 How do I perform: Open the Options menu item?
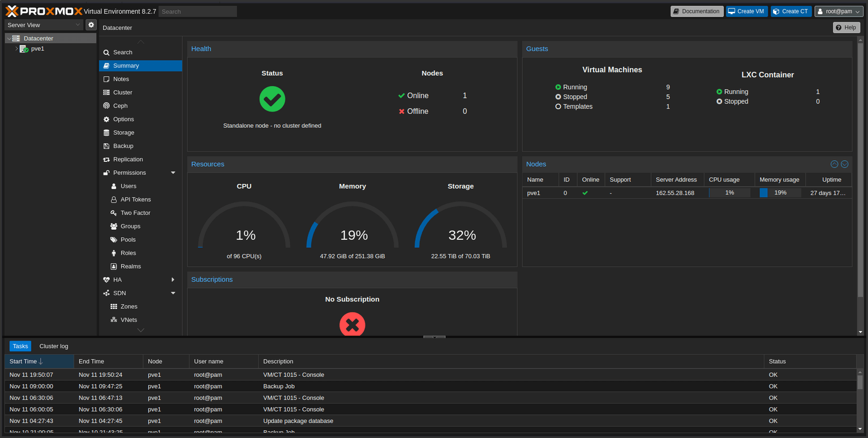coord(123,119)
